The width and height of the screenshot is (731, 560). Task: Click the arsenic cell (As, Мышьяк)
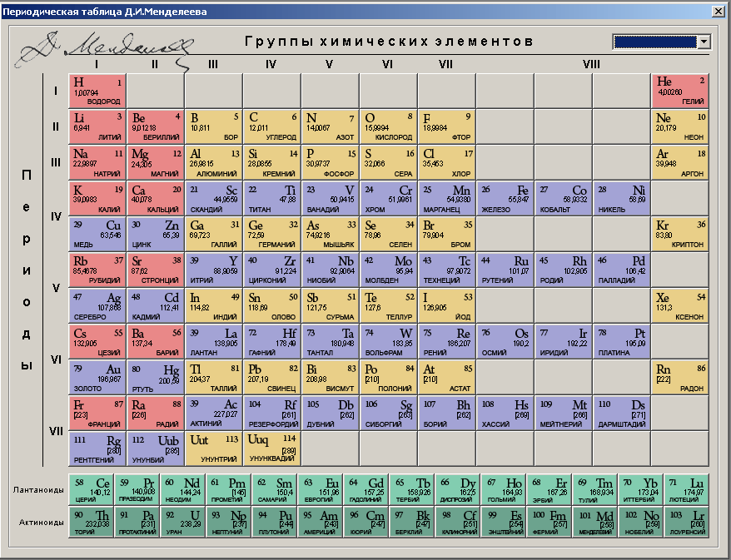point(331,234)
